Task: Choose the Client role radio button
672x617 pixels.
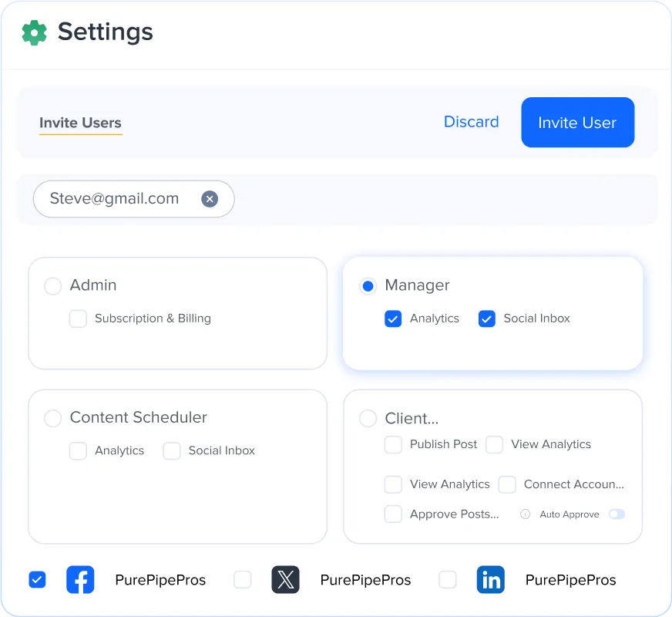Action: (x=368, y=418)
